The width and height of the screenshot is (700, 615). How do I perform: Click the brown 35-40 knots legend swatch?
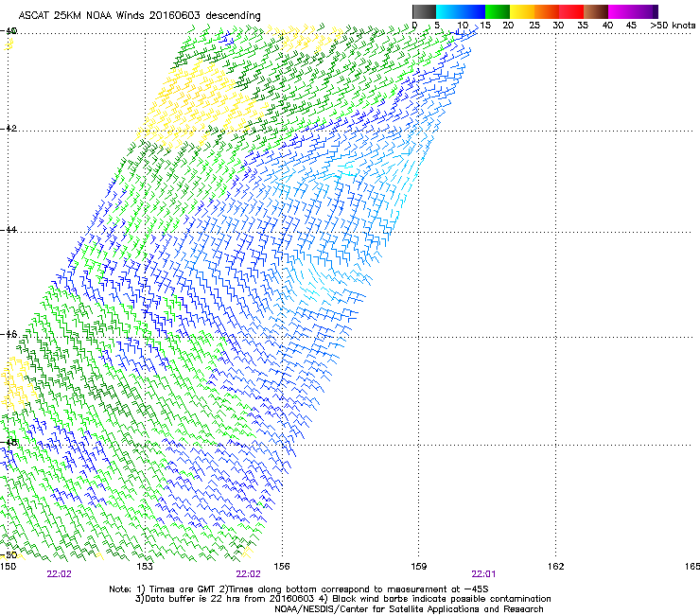pyautogui.click(x=596, y=11)
